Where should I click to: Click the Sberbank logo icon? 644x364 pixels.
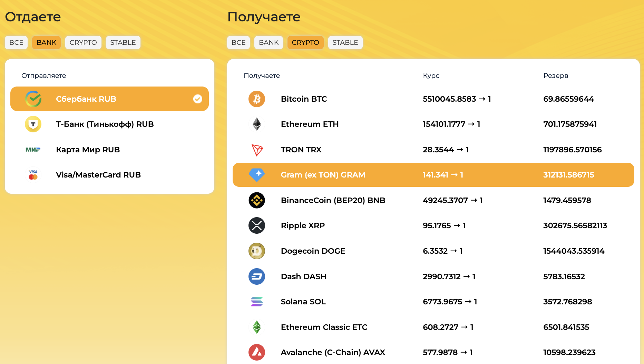[x=33, y=99]
